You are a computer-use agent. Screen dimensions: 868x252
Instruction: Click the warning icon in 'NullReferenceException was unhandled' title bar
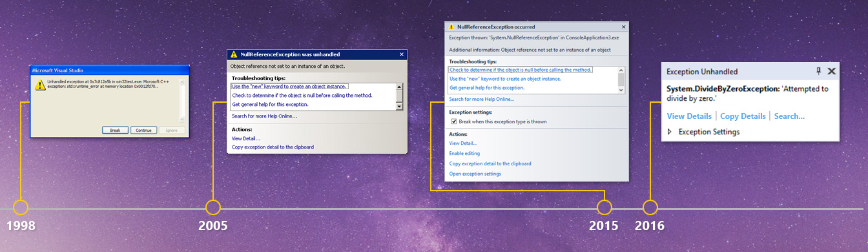pyautogui.click(x=234, y=54)
